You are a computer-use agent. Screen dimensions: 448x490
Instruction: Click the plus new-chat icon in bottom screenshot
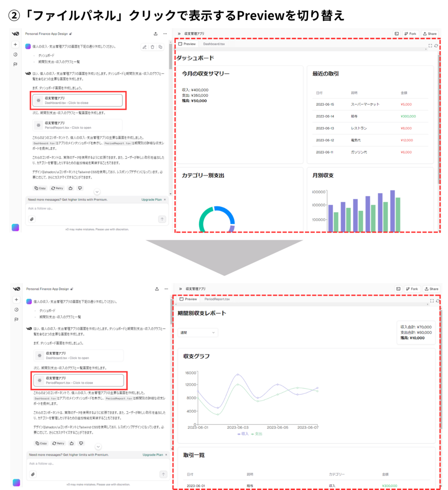pos(16,300)
